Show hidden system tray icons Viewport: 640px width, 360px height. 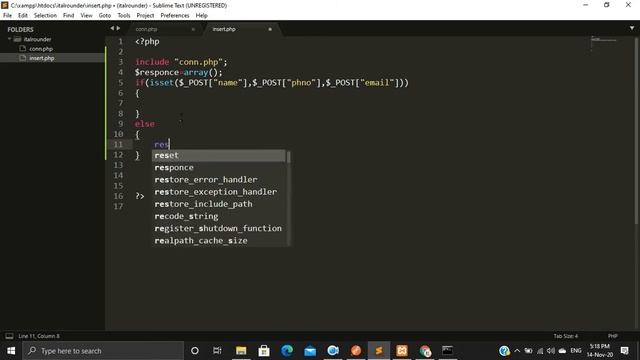click(517, 351)
